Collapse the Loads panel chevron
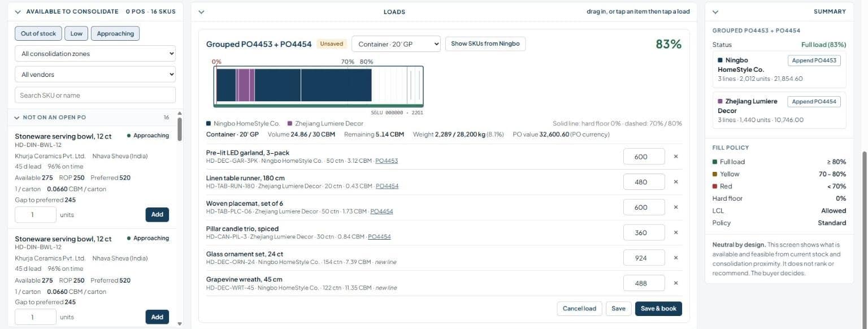This screenshot has width=868, height=329. click(201, 12)
